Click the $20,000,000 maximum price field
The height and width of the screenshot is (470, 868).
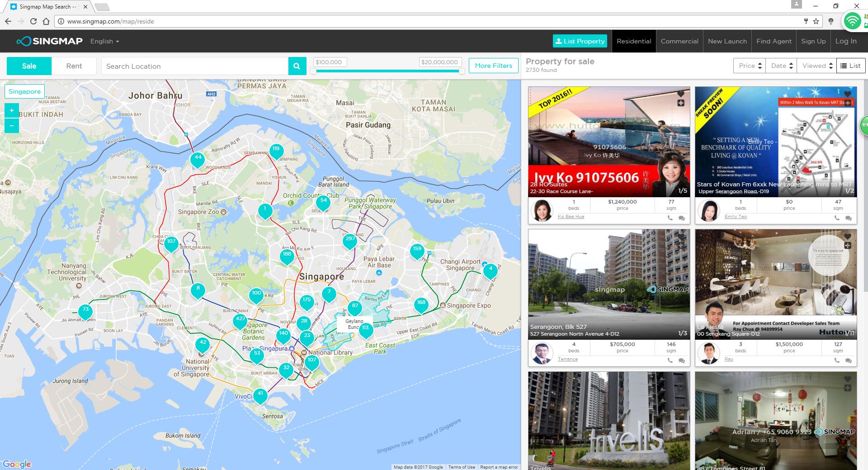[440, 62]
